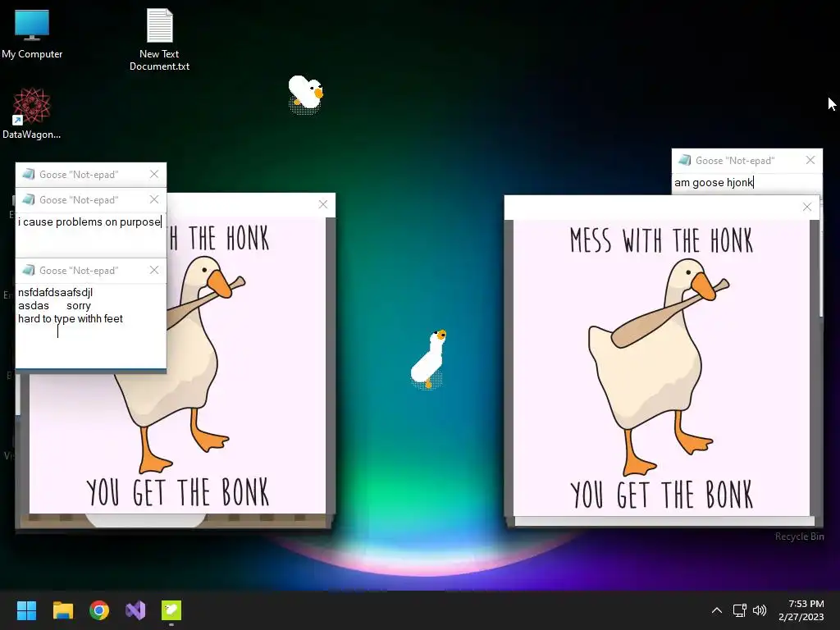
Task: Click 'YOU GET THE BONK' in the right meme
Action: tap(661, 494)
